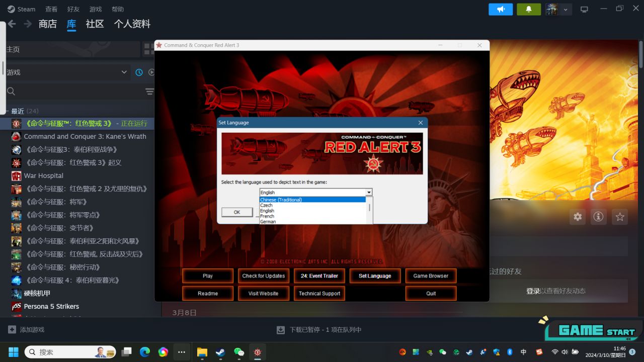Image resolution: width=644 pixels, height=362 pixels.
Task: Click Visit Website in the launcher
Action: [264, 293]
